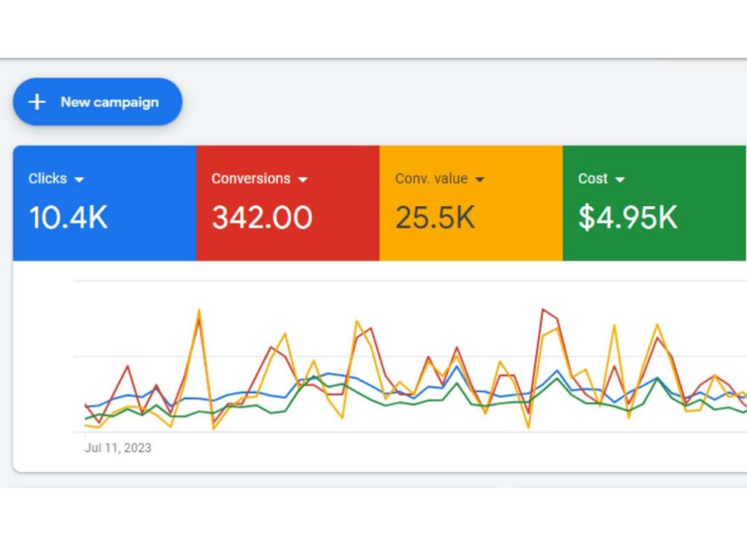Screen dimensions: 747x560
Task: Select the $4.95K cost figure
Action: coord(627,217)
